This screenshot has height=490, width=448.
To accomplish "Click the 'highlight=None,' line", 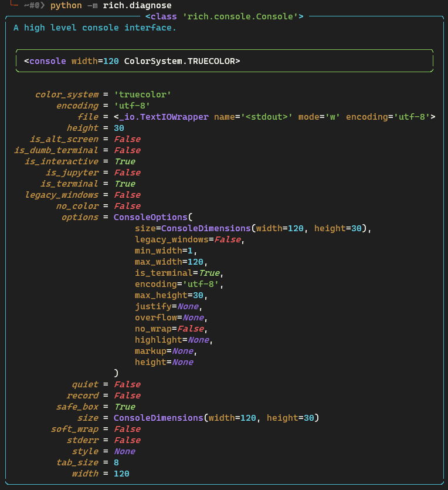I will coord(174,340).
